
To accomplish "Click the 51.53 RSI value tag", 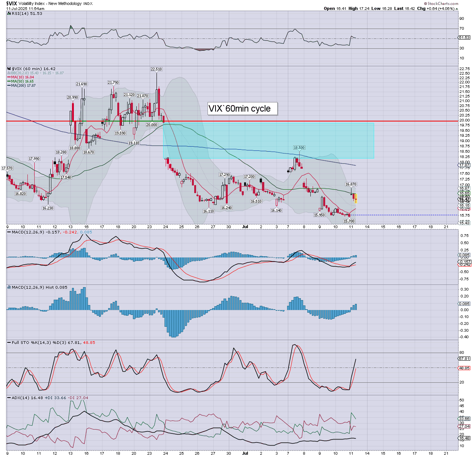I will [x=464, y=38].
